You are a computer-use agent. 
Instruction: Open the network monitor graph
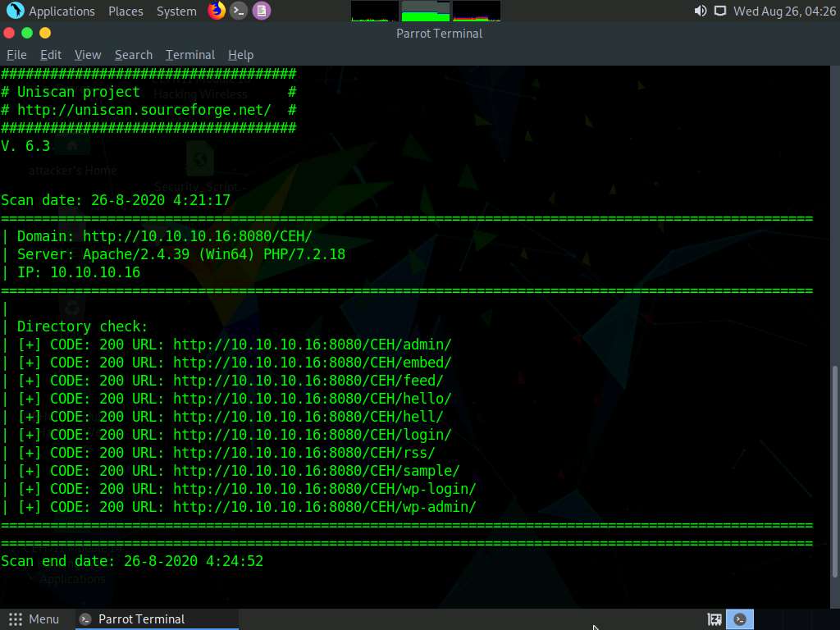tap(477, 11)
